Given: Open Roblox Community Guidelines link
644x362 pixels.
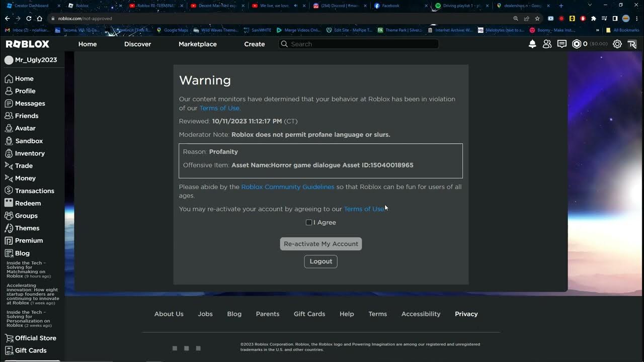Looking at the screenshot, I should coord(288,187).
